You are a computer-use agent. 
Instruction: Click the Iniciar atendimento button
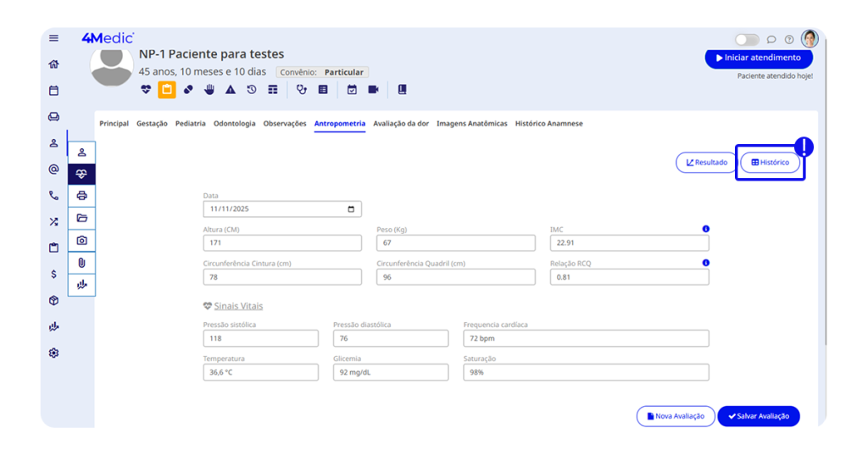tap(758, 58)
